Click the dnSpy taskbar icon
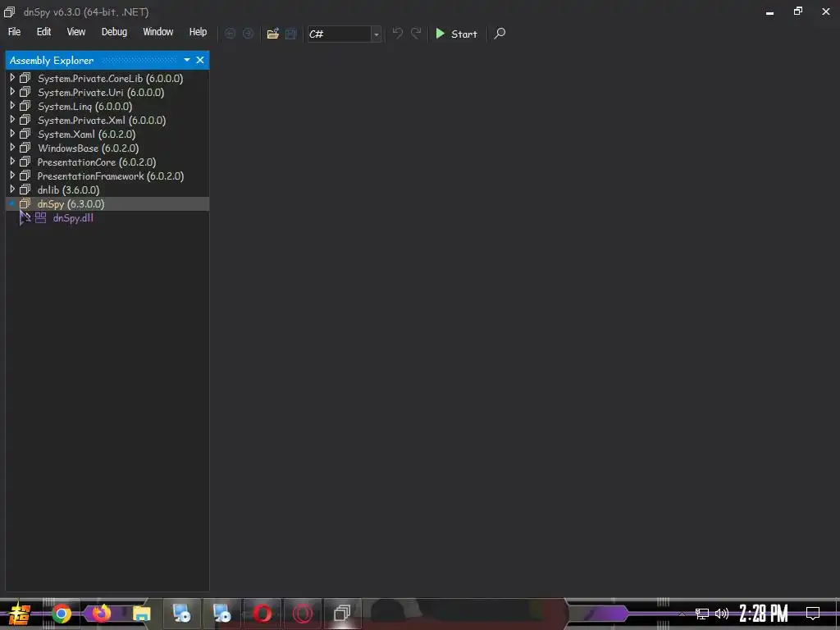 coord(342,614)
